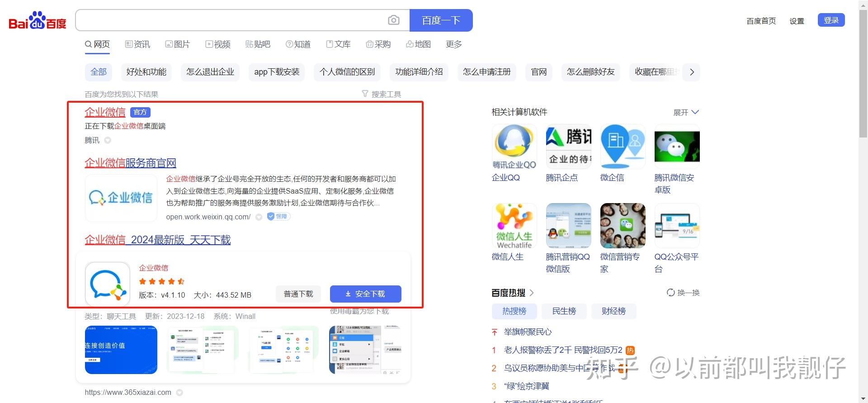Open 企业微信服务商官网 result link
The height and width of the screenshot is (403, 868).
click(x=130, y=163)
